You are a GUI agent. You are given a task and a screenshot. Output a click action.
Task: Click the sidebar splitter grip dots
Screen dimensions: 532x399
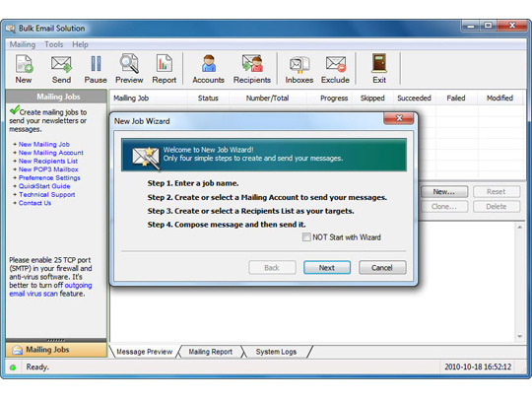[x=56, y=340]
